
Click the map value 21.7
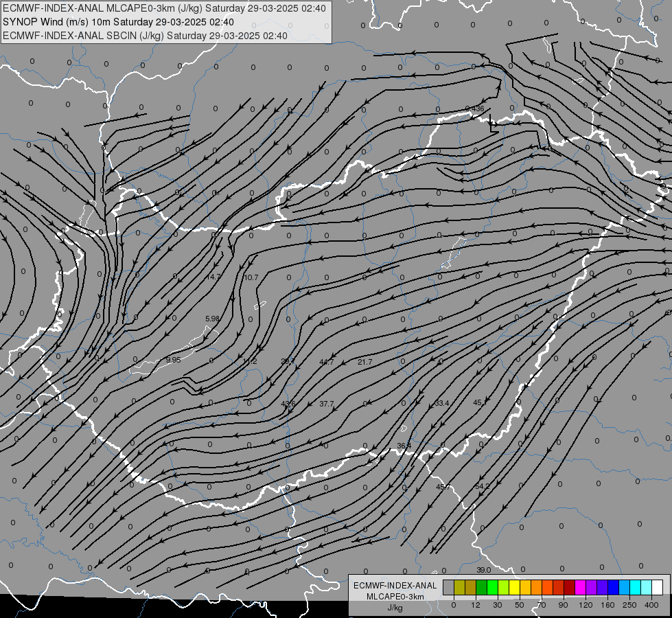(x=364, y=362)
